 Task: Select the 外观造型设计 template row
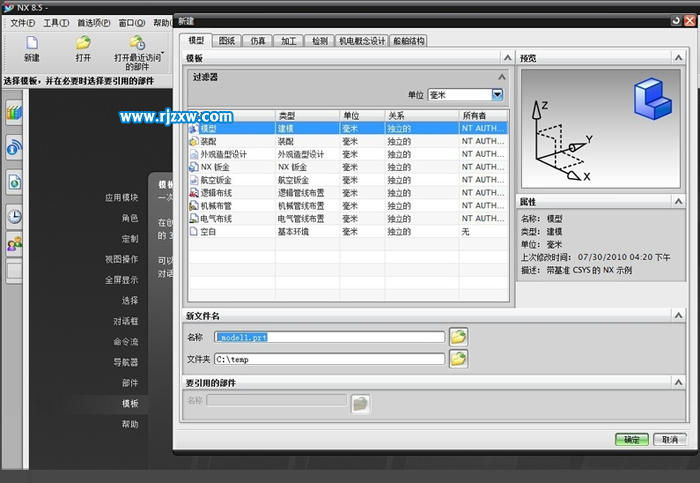tap(348, 154)
